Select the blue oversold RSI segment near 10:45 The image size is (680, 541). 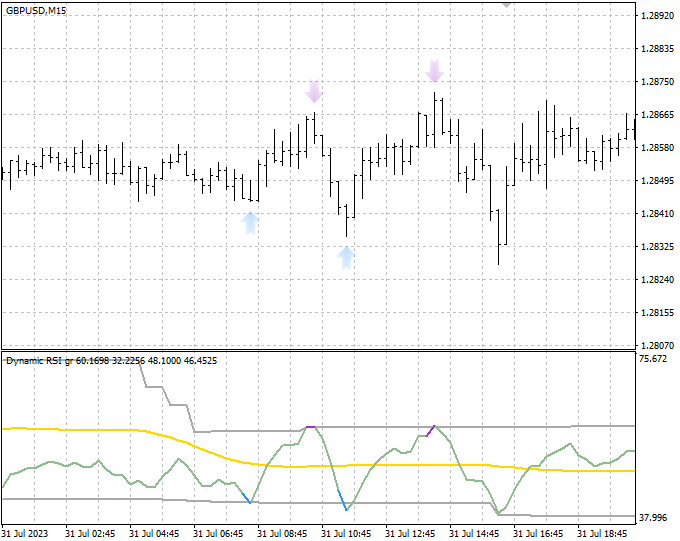(342, 500)
